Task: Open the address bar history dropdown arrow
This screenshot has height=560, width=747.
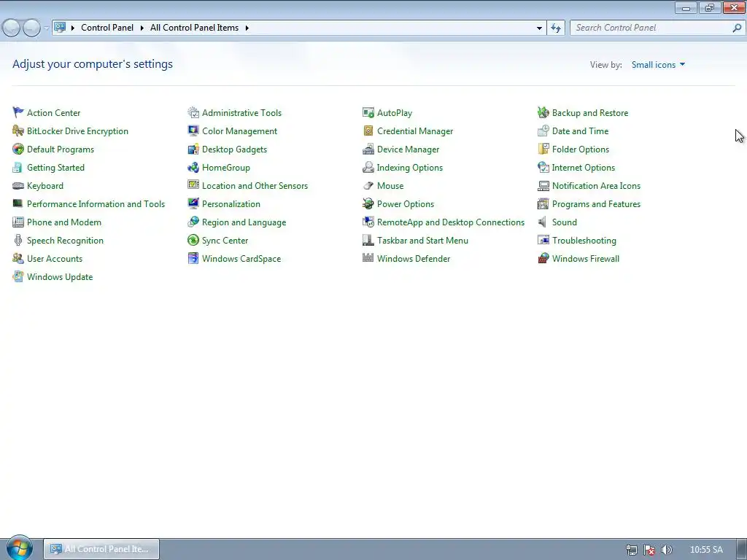Action: point(539,28)
